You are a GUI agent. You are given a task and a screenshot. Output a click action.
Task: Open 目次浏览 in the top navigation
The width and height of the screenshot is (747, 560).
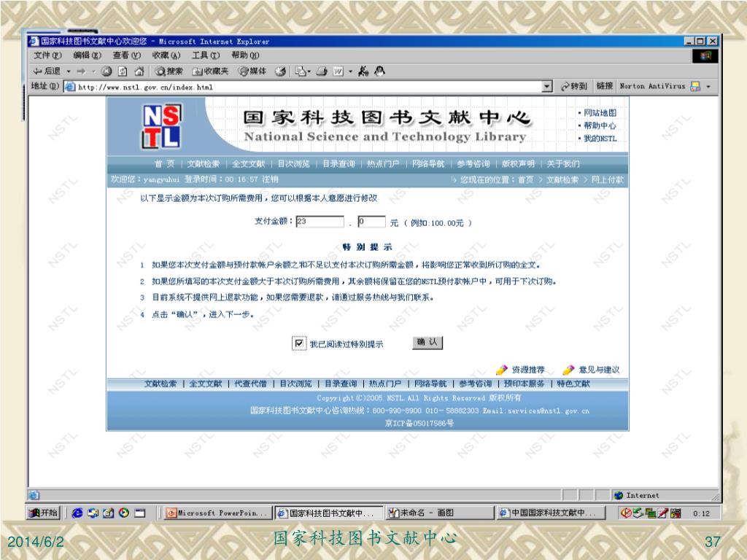point(293,164)
